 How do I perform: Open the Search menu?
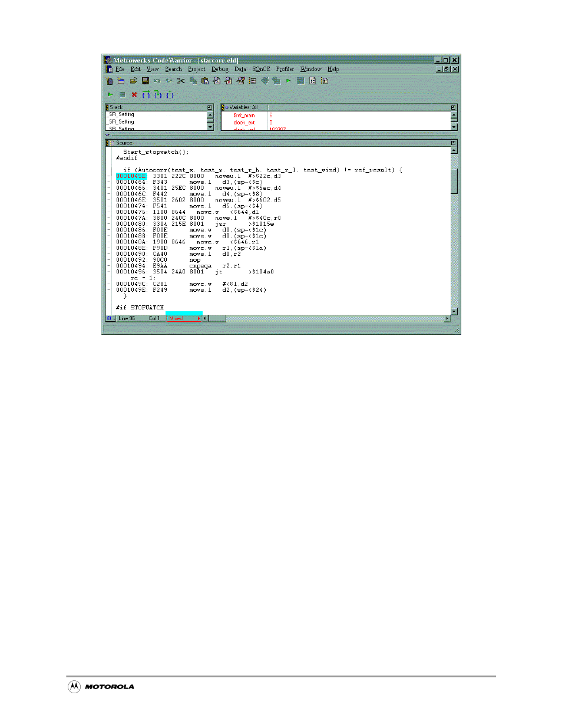tap(173, 69)
